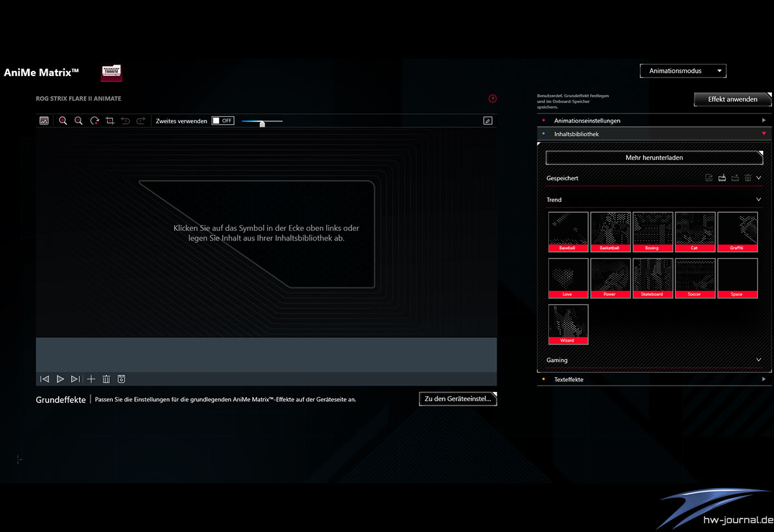Delete frame with timeline trash icon

point(106,379)
